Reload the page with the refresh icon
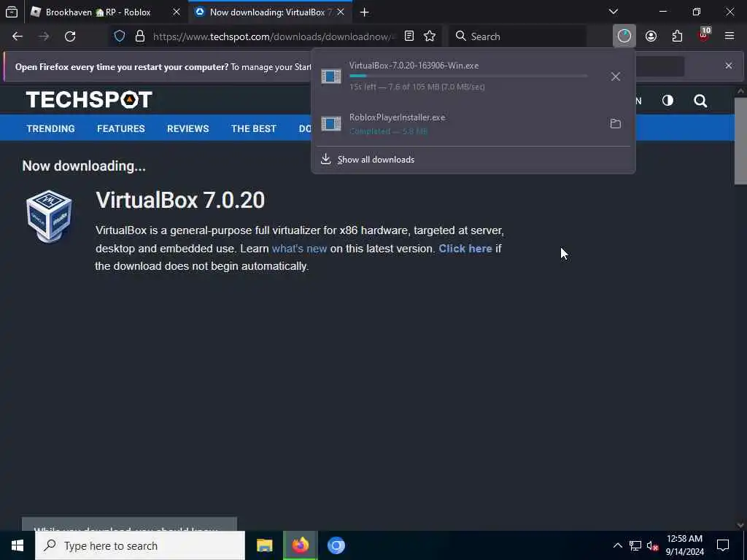Screen dimensions: 747x560 (70, 36)
